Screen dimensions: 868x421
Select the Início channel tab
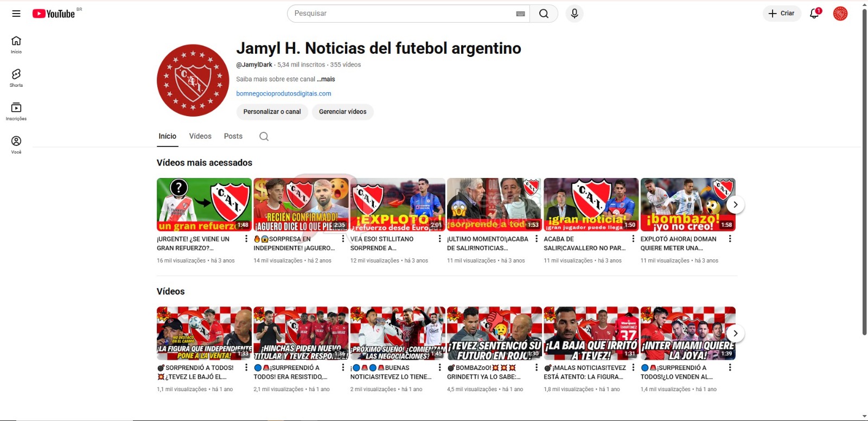[x=167, y=136]
